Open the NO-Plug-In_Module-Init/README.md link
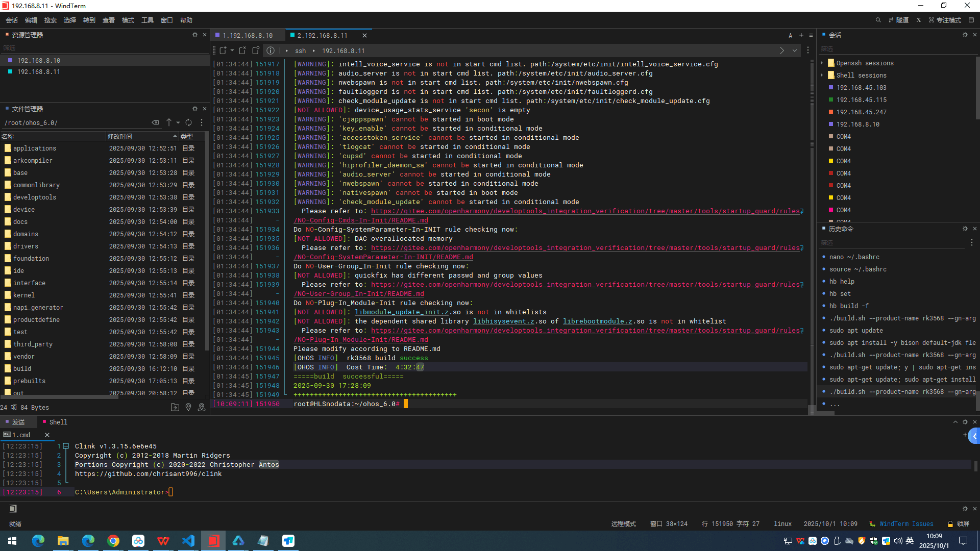The width and height of the screenshot is (980, 551). 361,340
